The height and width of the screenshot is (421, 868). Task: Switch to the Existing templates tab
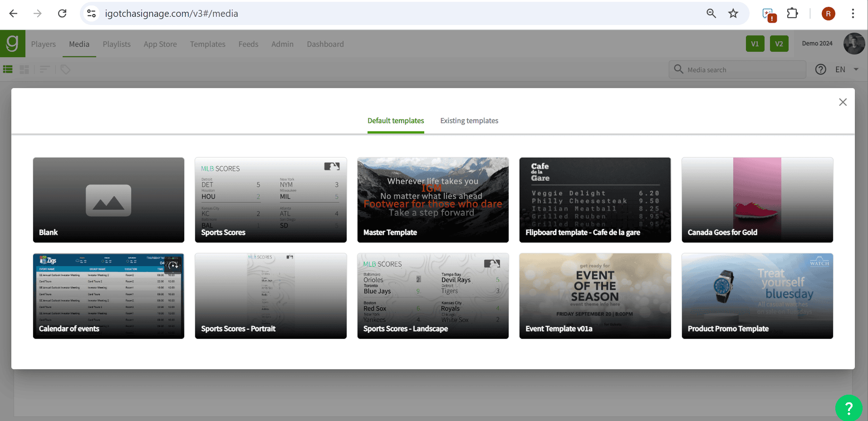tap(469, 121)
